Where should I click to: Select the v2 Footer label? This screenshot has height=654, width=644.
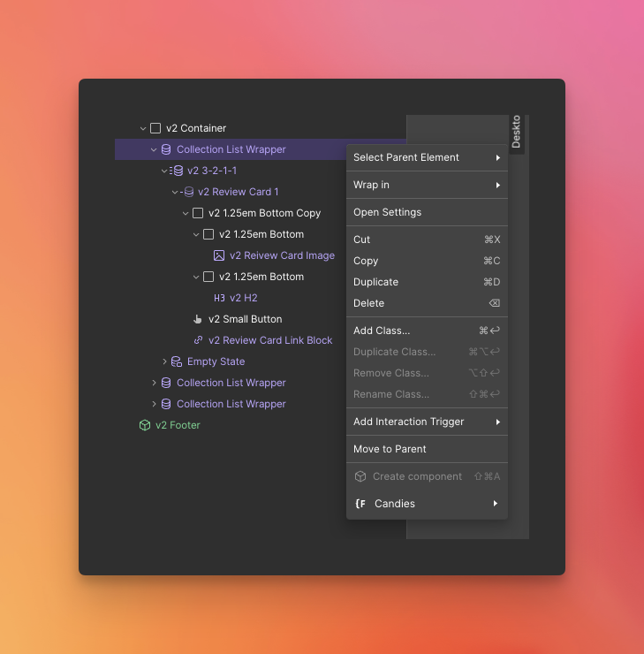[x=178, y=425]
